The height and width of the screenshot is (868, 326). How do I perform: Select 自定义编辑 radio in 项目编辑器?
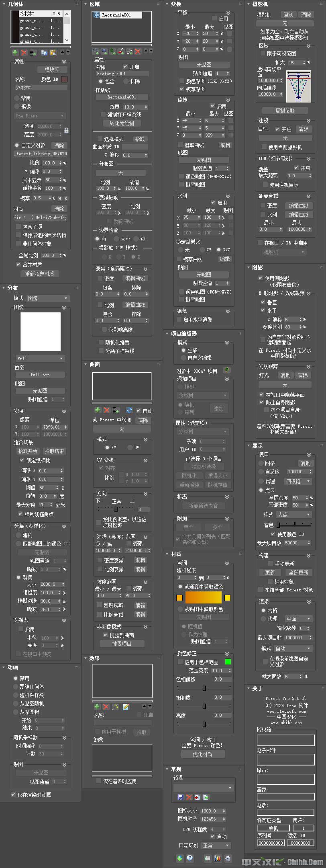[183, 357]
